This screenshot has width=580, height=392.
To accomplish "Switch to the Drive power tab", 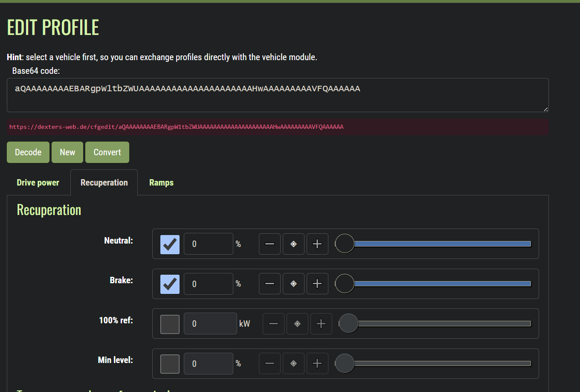I will click(38, 183).
